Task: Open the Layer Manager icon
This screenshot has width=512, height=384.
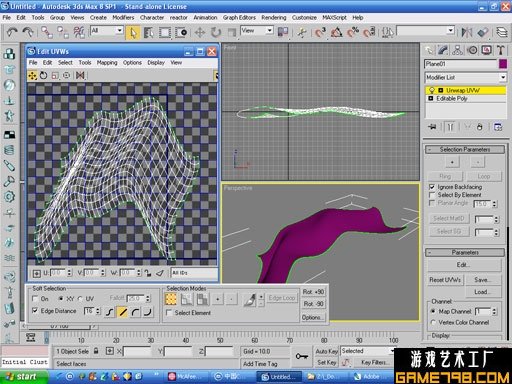Action: (x=502, y=32)
